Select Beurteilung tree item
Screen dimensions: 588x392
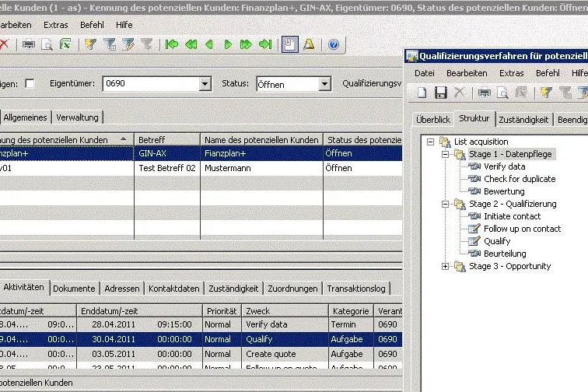pos(505,254)
